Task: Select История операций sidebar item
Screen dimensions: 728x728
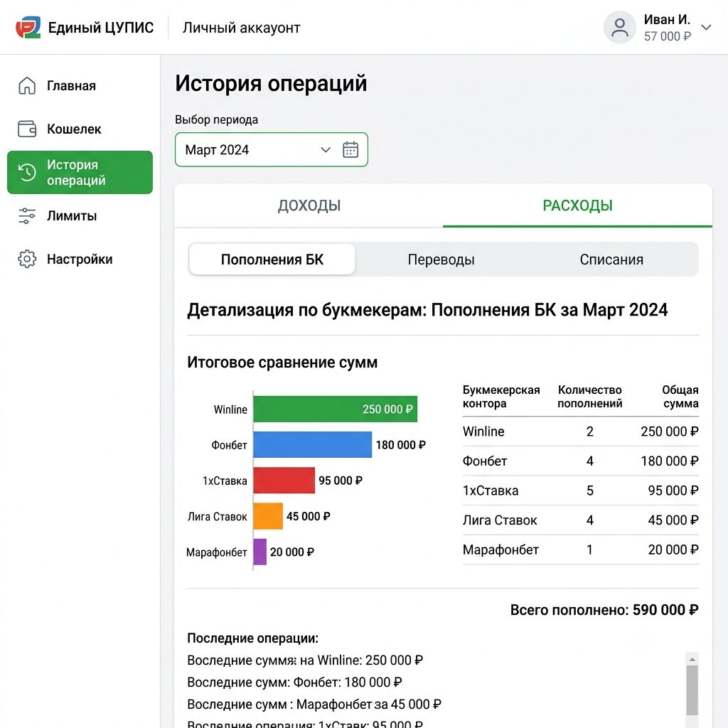Action: click(x=80, y=172)
